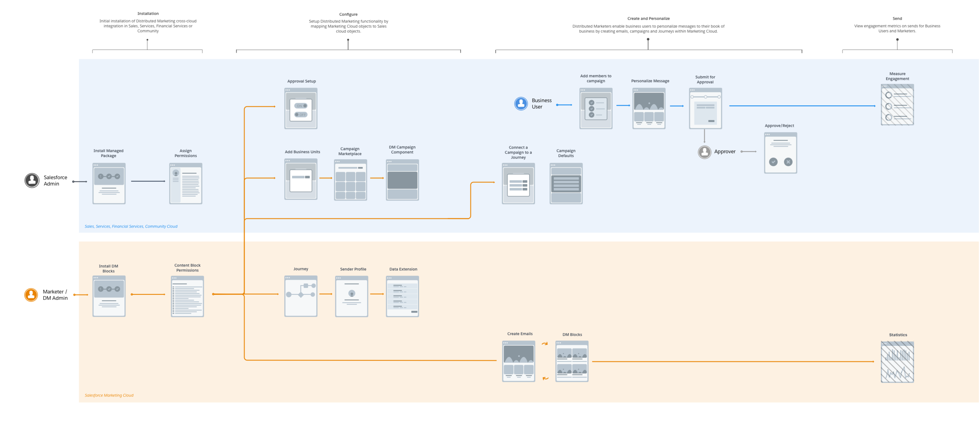The image size is (980, 432).
Task: Open the Install Managed Package thumbnail
Action: pyautogui.click(x=109, y=183)
